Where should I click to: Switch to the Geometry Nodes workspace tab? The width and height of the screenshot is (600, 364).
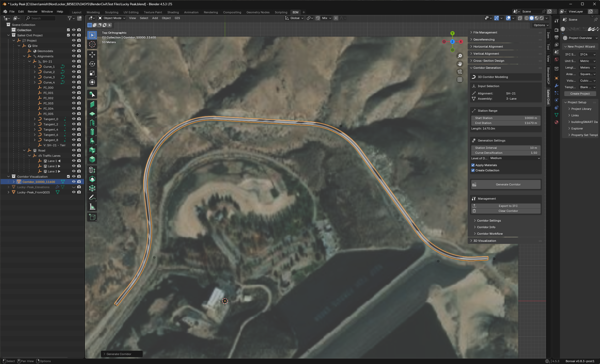click(x=258, y=12)
